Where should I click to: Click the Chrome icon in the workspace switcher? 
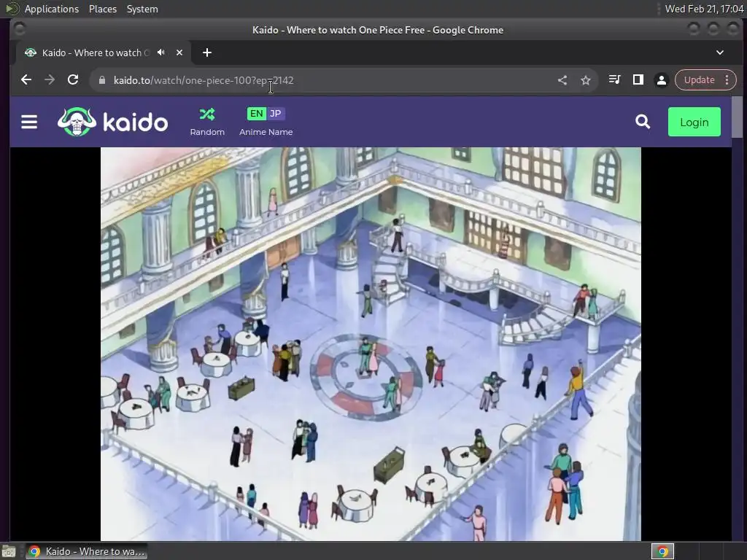click(662, 551)
